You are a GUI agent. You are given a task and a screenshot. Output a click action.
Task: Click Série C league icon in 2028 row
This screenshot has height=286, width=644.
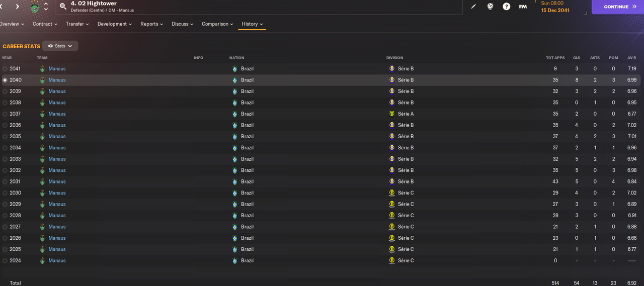391,216
